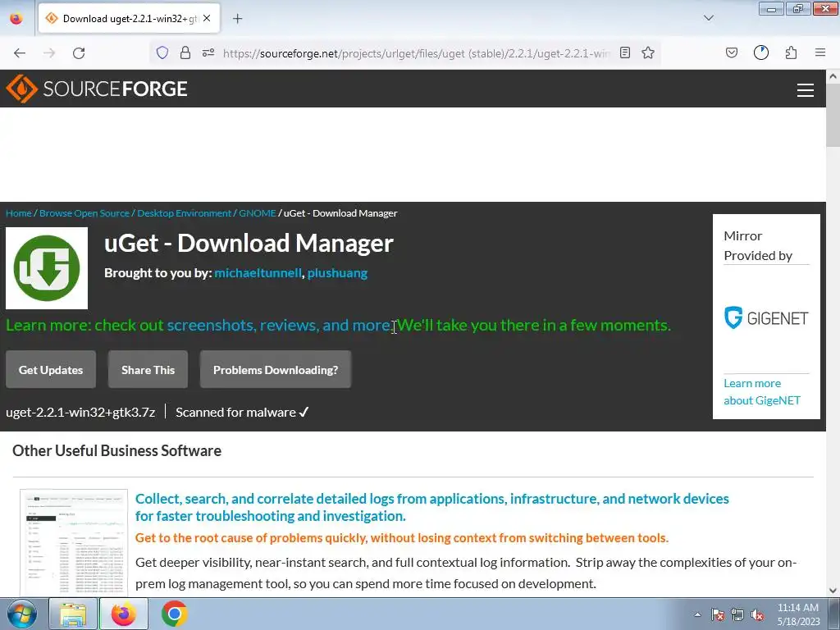Click the Scanned for malware text
The width and height of the screenshot is (840, 630).
242,412
